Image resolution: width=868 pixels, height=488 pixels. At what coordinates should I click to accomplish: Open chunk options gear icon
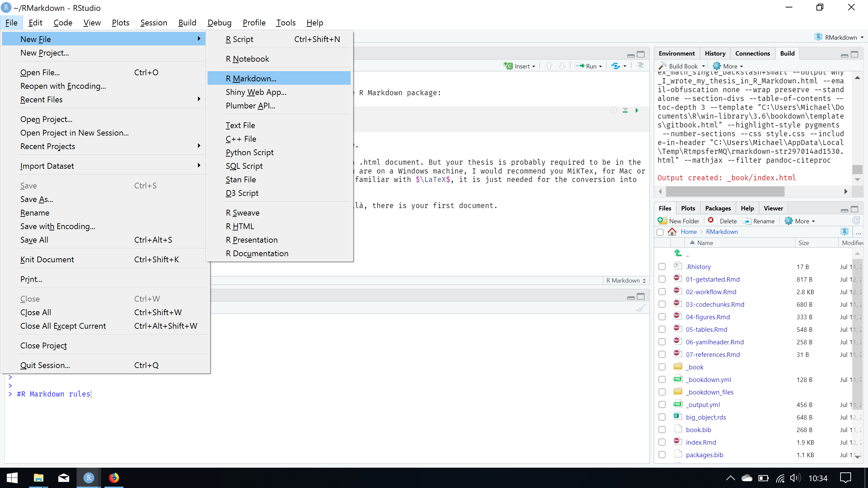[x=614, y=110]
